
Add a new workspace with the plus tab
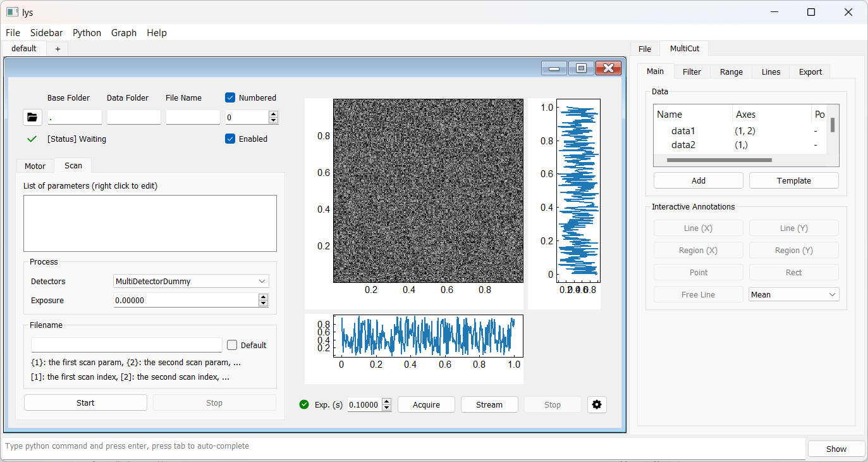coord(58,49)
